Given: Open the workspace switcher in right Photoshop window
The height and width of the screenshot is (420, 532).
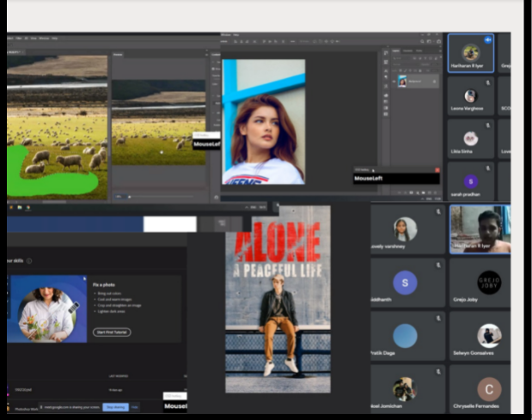Looking at the screenshot, I should [x=429, y=41].
